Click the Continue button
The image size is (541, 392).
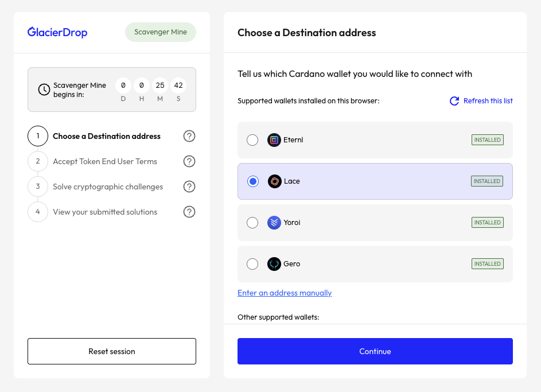tap(375, 351)
